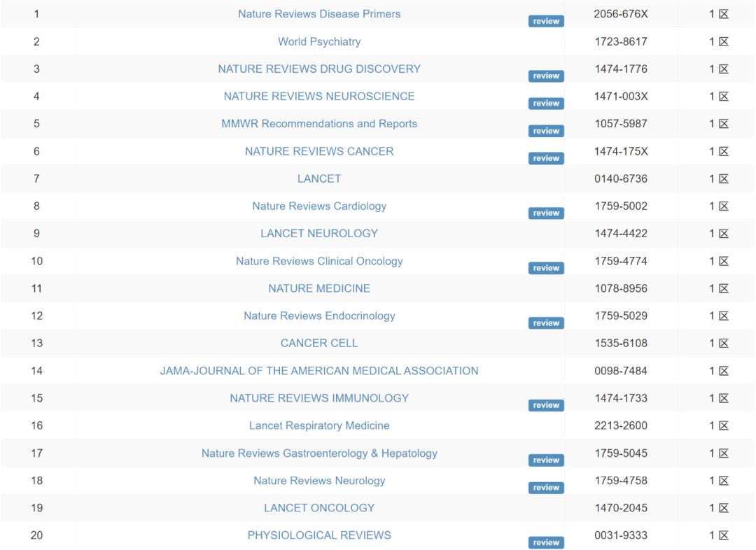
Task: Open NATURE REVIEWS IMMUNOLOGY link
Action: click(319, 398)
